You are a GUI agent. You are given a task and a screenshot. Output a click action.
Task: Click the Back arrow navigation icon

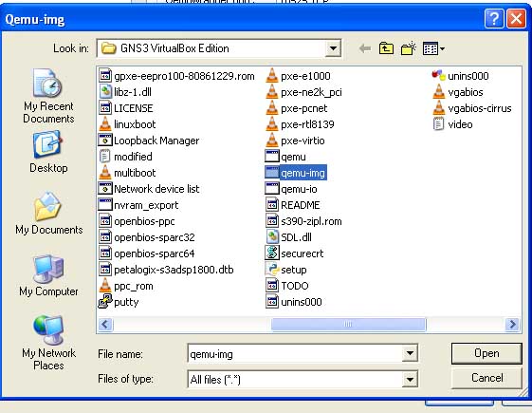pyautogui.click(x=365, y=48)
